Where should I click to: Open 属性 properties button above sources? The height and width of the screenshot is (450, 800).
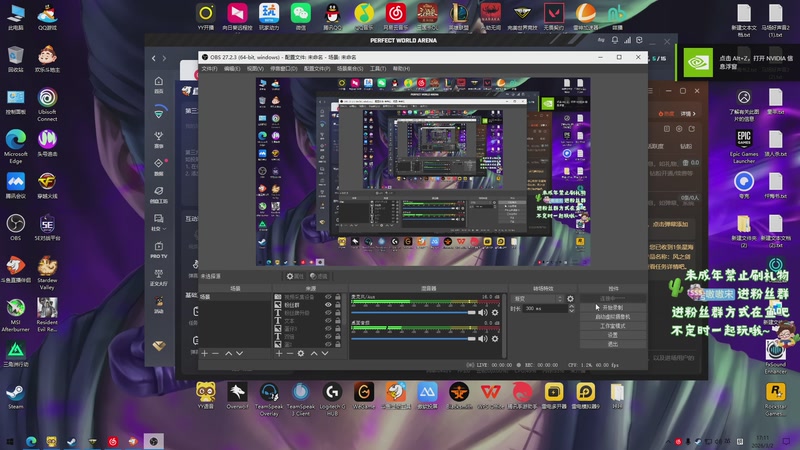pyautogui.click(x=295, y=276)
